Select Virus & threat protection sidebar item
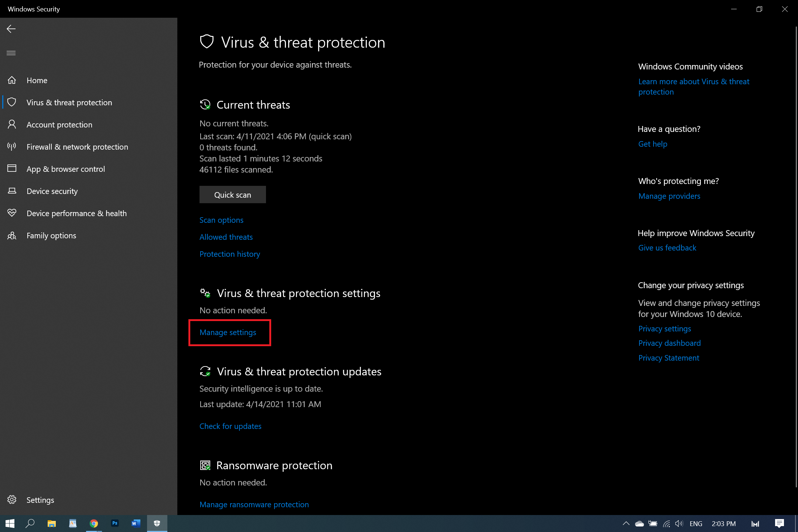798x532 pixels. click(x=89, y=102)
